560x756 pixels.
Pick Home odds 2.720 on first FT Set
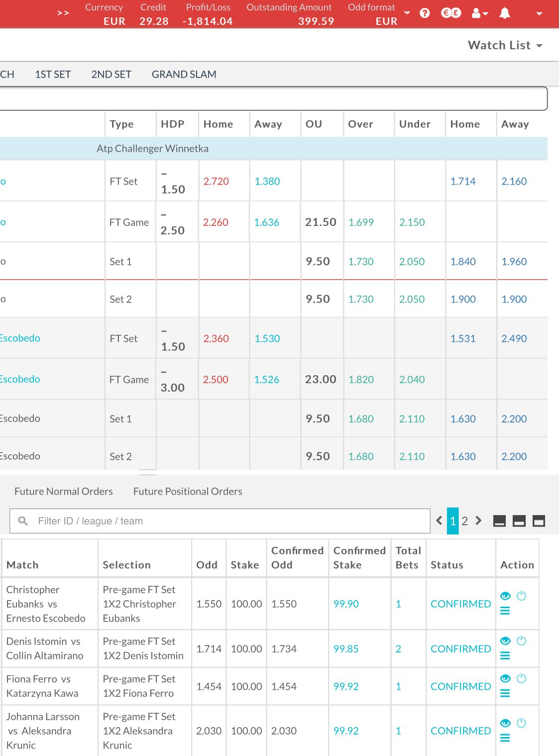click(216, 181)
